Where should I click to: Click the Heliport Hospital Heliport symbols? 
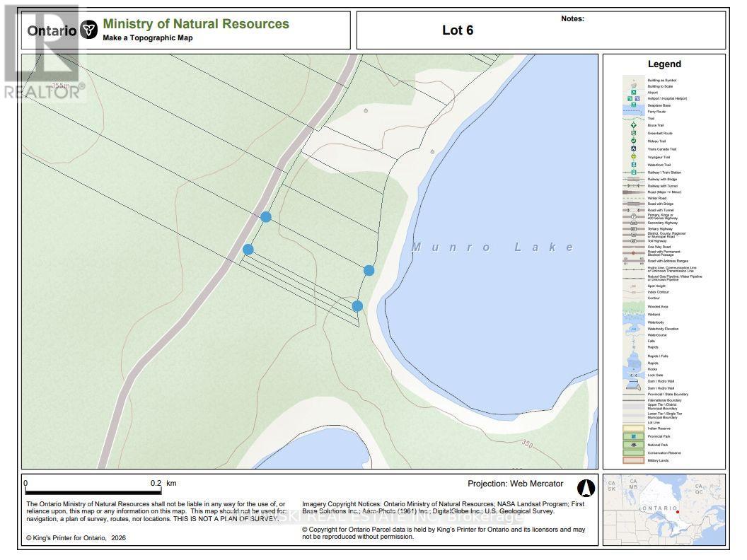[633, 98]
